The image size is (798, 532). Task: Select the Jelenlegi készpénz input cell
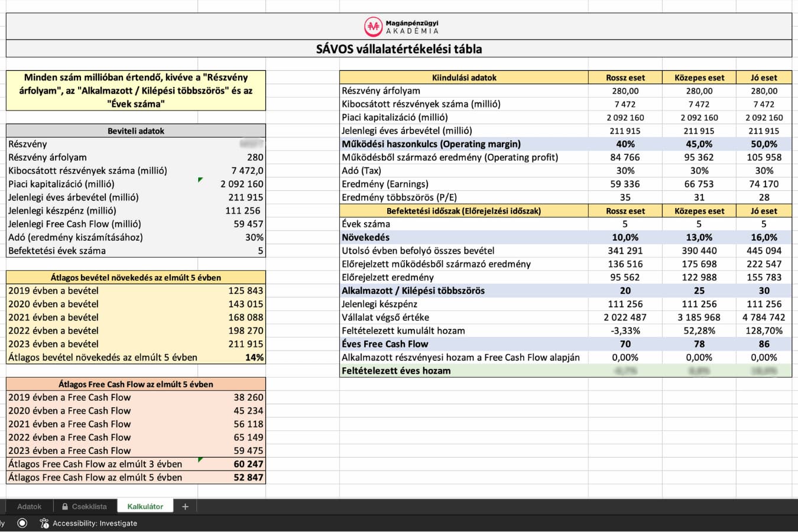[x=242, y=210]
